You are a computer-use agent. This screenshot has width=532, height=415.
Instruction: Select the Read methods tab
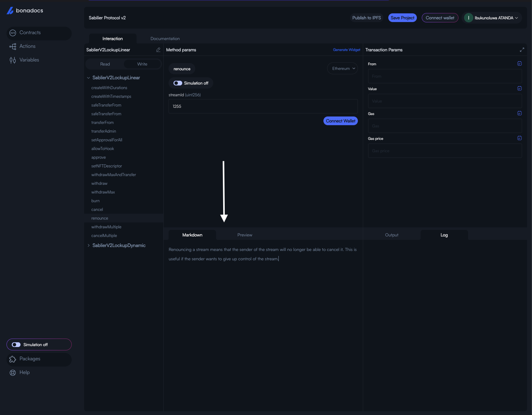click(x=105, y=64)
